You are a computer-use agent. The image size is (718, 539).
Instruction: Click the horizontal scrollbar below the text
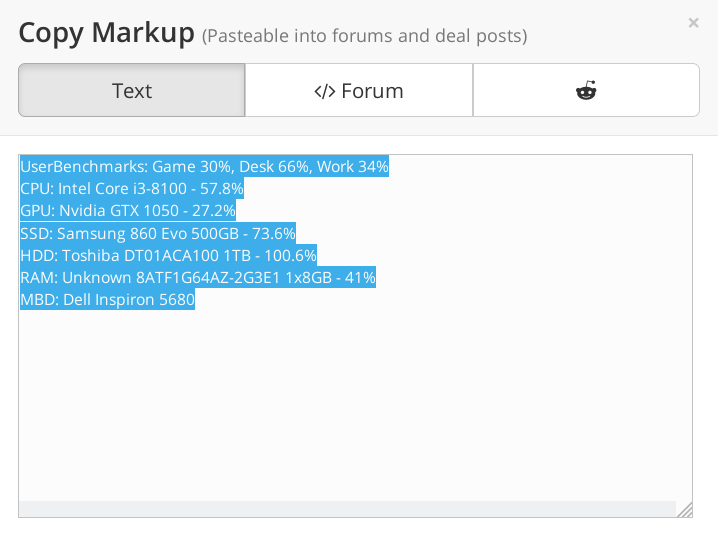click(x=348, y=509)
